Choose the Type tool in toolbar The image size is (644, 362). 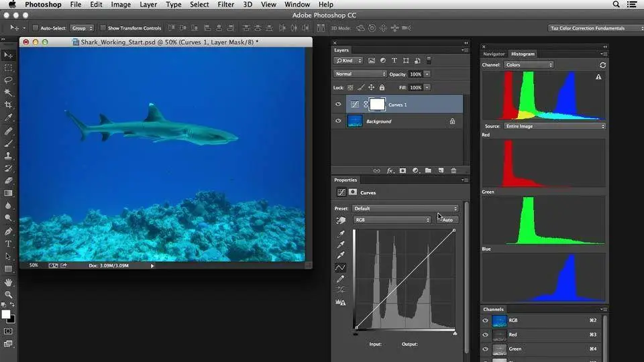click(x=9, y=244)
